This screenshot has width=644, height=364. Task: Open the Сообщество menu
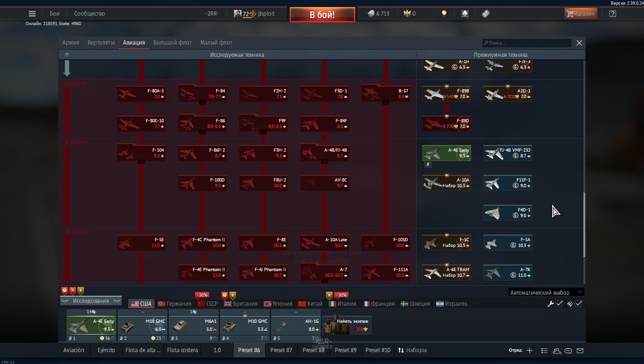tap(89, 14)
